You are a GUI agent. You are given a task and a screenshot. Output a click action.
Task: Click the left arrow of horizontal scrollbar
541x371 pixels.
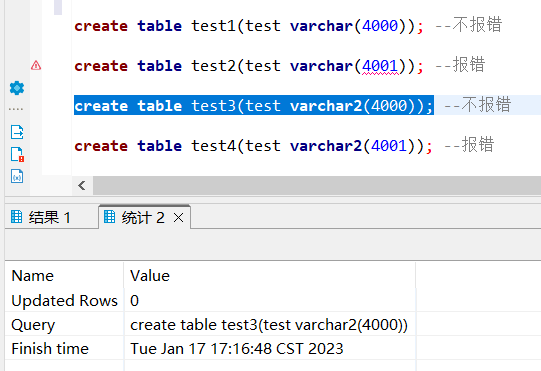click(x=82, y=186)
